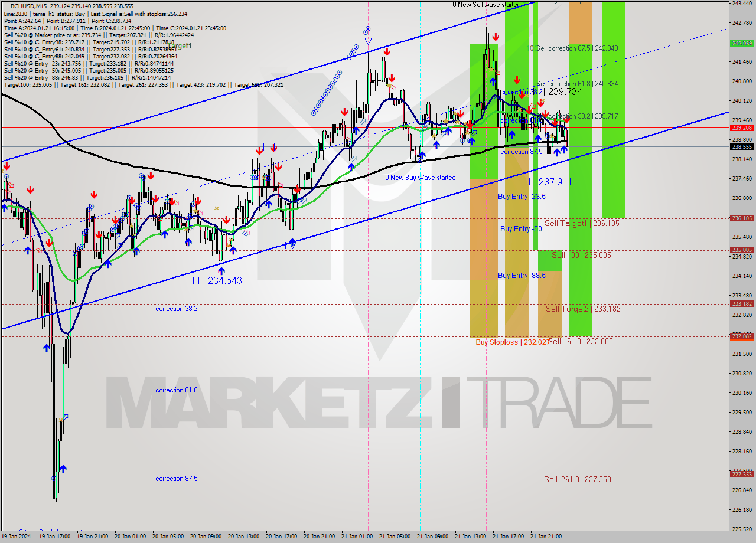Image resolution: width=756 pixels, height=543 pixels.
Task: Click the 240.800 price axis label
Action: pyautogui.click(x=742, y=81)
